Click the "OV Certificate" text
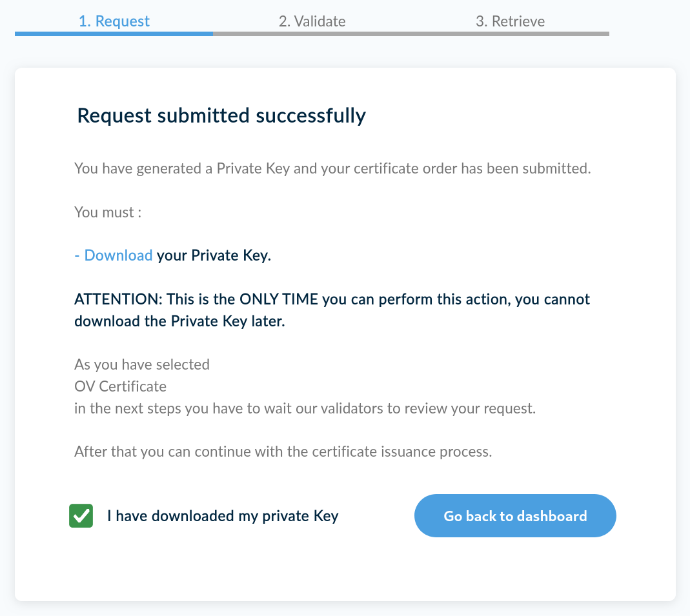This screenshot has height=616, width=690. click(120, 386)
